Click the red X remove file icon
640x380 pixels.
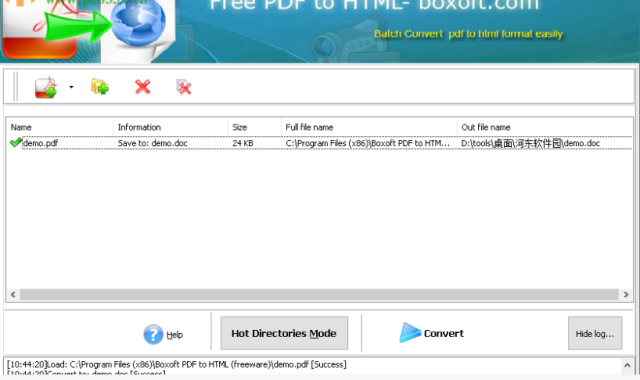pyautogui.click(x=142, y=87)
